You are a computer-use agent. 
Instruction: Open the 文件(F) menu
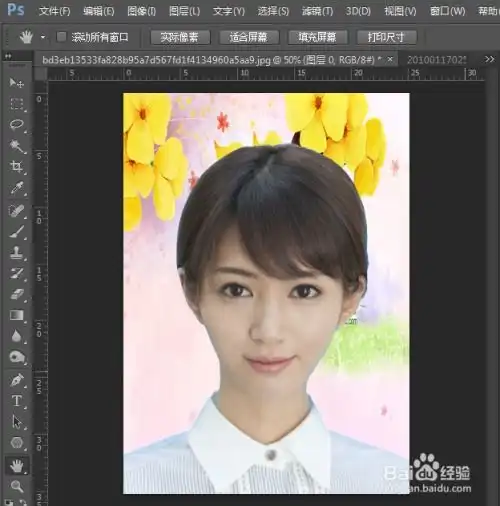pyautogui.click(x=55, y=11)
